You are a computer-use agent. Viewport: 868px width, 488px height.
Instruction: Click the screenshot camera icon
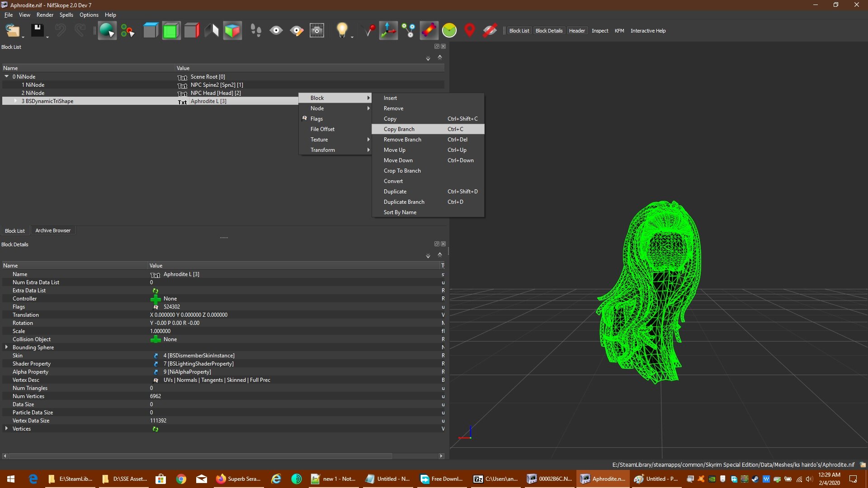click(x=317, y=31)
